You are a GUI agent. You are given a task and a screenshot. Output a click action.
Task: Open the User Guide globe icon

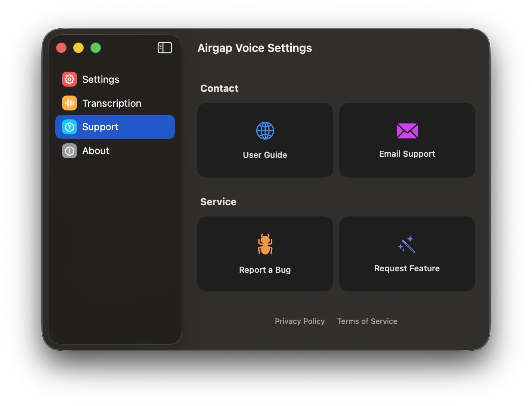[265, 131]
